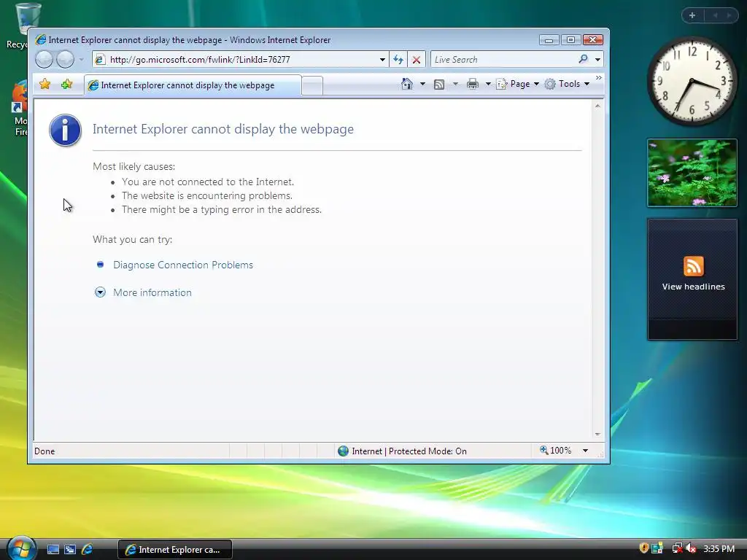Click the 'Done' status bar text

[x=44, y=451]
